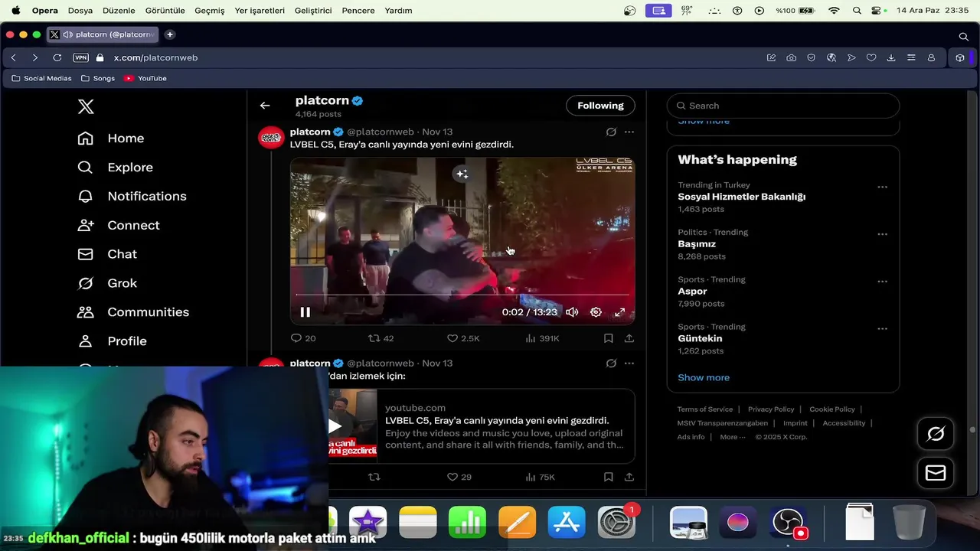Open Profile in the sidebar

[x=112, y=341]
